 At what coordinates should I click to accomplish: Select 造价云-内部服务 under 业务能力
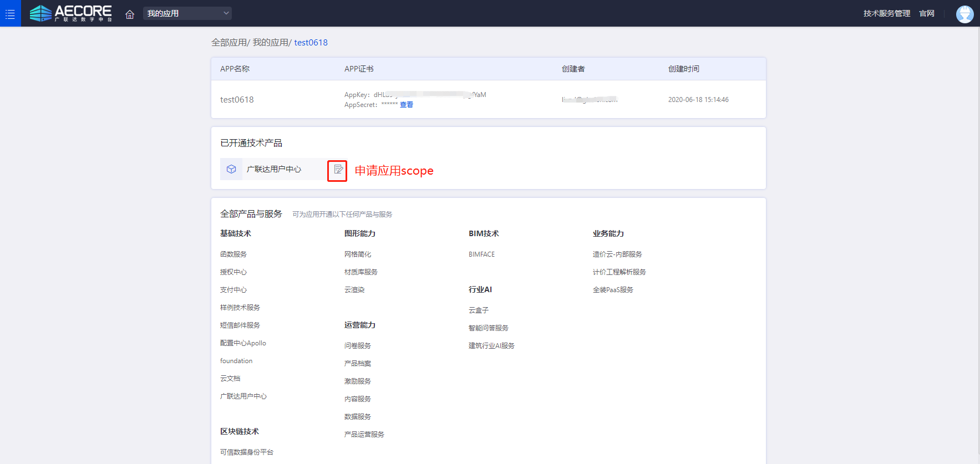(x=617, y=254)
